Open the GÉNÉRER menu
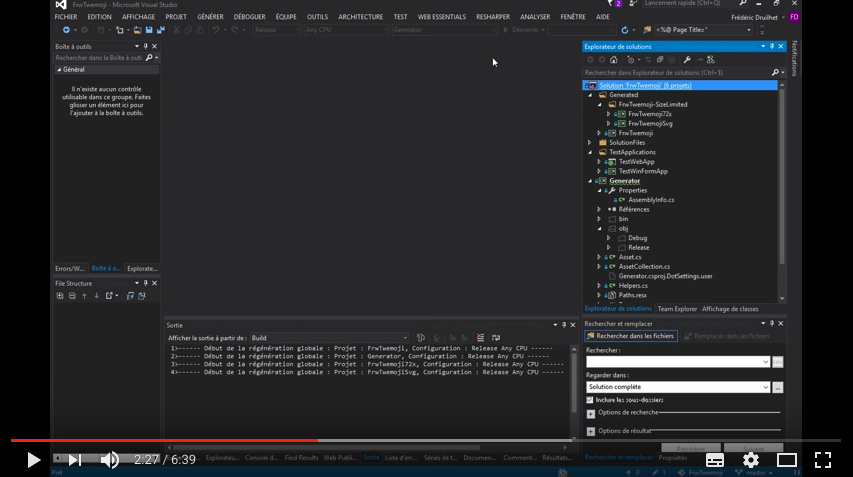Image resolution: width=853 pixels, height=477 pixels. click(x=211, y=17)
